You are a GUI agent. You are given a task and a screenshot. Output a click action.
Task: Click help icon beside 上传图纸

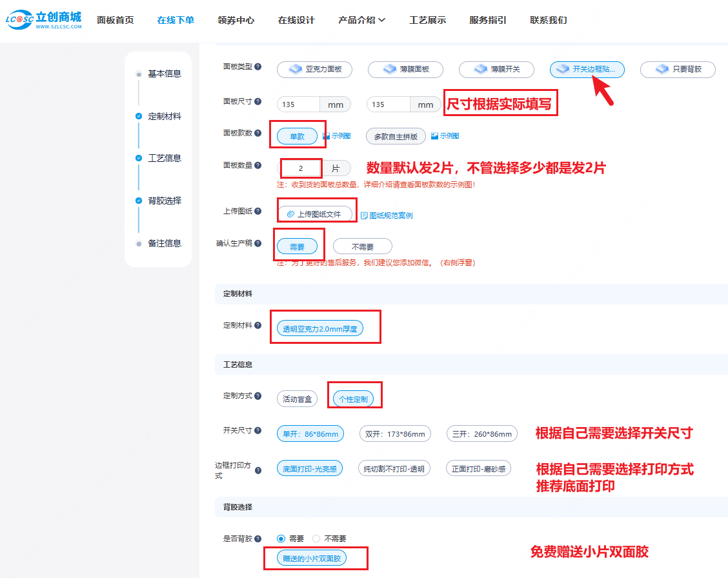click(x=258, y=211)
